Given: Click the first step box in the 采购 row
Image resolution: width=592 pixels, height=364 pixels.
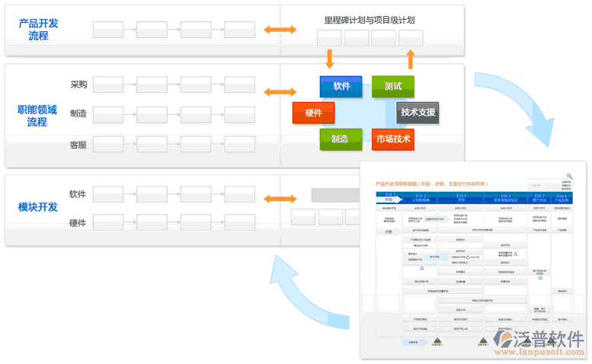Looking at the screenshot, I should [x=108, y=85].
